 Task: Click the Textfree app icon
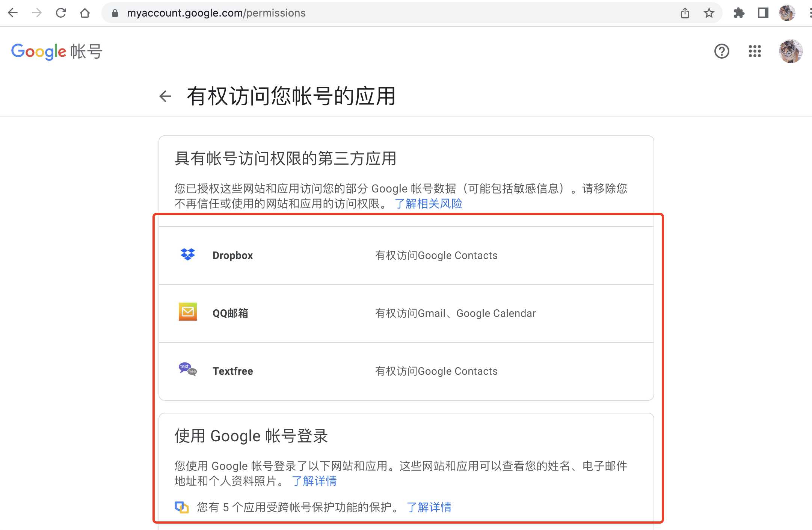tap(187, 369)
